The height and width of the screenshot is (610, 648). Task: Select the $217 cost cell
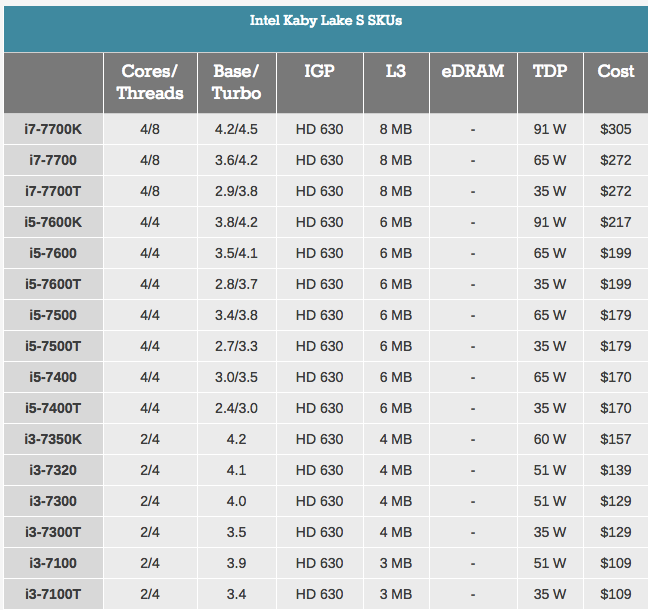(x=616, y=222)
